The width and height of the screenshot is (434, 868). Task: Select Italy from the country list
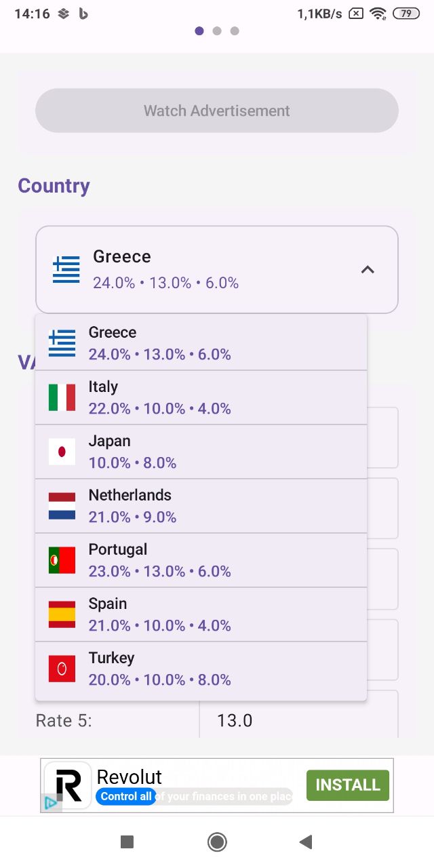(x=201, y=397)
